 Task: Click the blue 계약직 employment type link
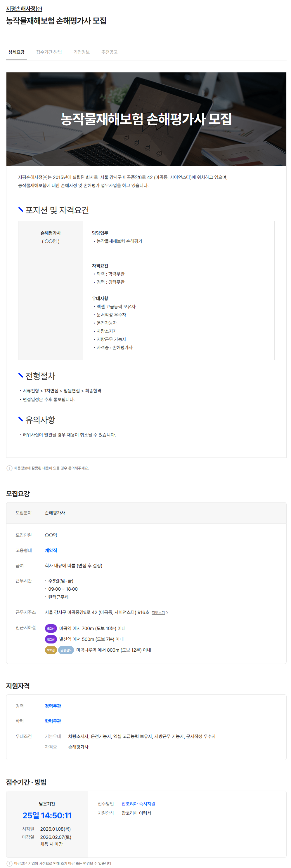[51, 551]
